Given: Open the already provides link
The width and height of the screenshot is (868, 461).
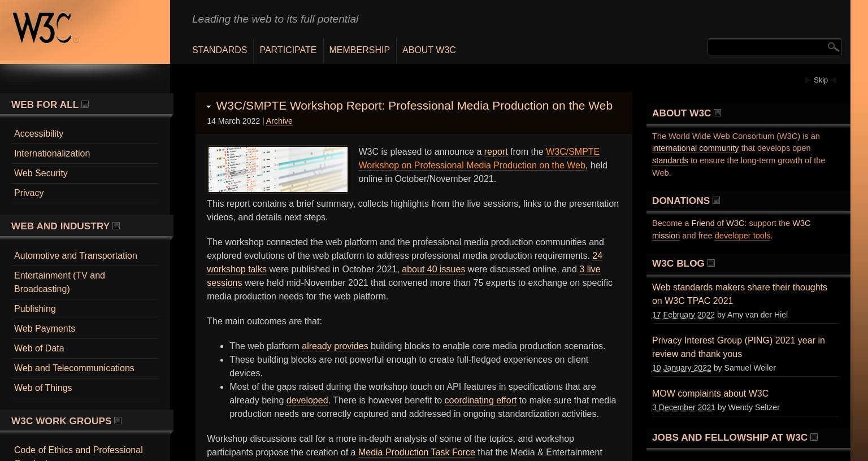Looking at the screenshot, I should click(x=335, y=346).
